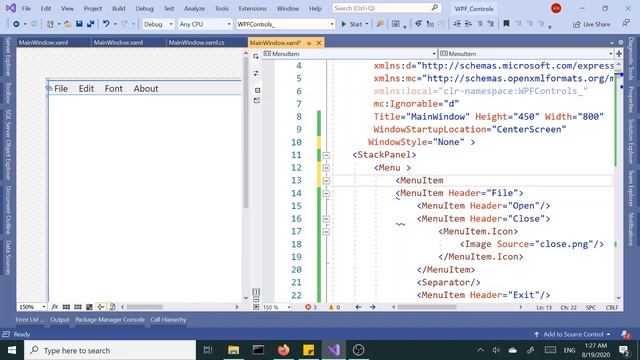The width and height of the screenshot is (640, 360).
Task: Pin the active MainWindow.xaml* tab
Action: (309, 43)
